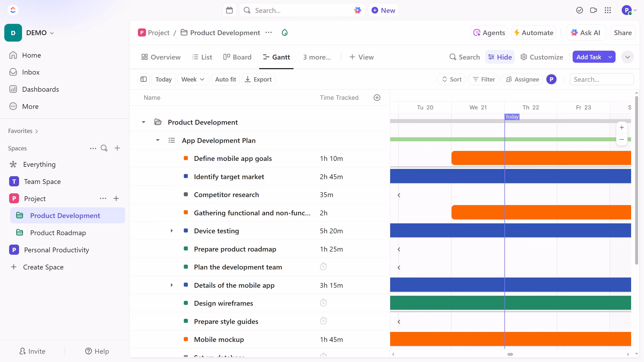Toggle the sidebar panel layout icon
644x362 pixels.
coord(144,79)
